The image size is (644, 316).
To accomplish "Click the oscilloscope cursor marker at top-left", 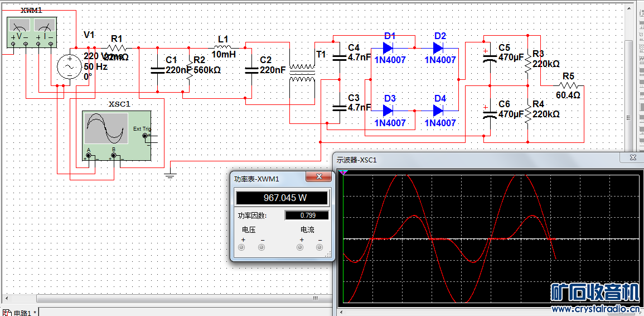I will (x=343, y=173).
